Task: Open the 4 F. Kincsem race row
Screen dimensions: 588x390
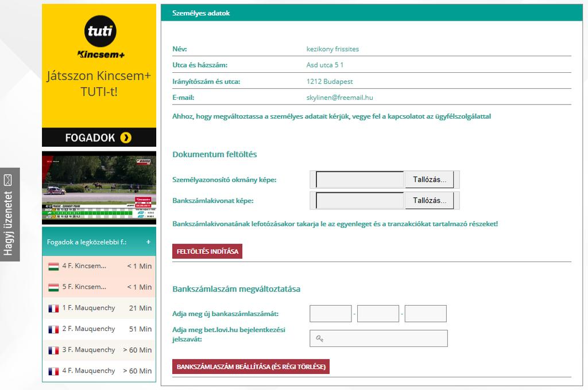Action: tap(99, 266)
